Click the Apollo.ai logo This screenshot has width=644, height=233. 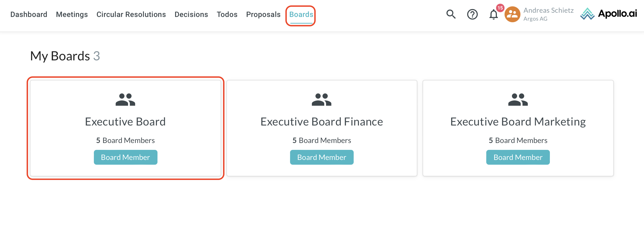tap(609, 14)
